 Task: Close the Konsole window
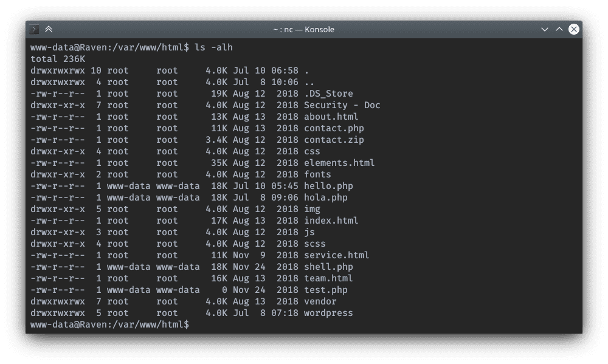point(573,29)
